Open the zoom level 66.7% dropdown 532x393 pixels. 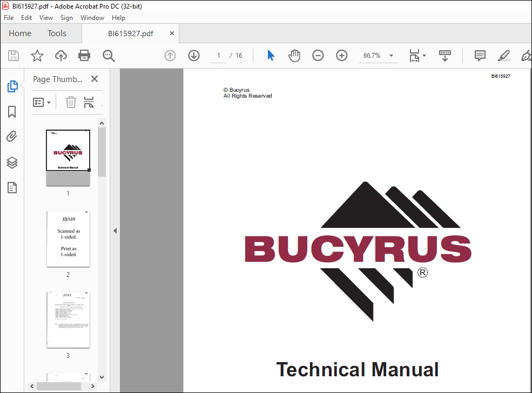click(391, 56)
